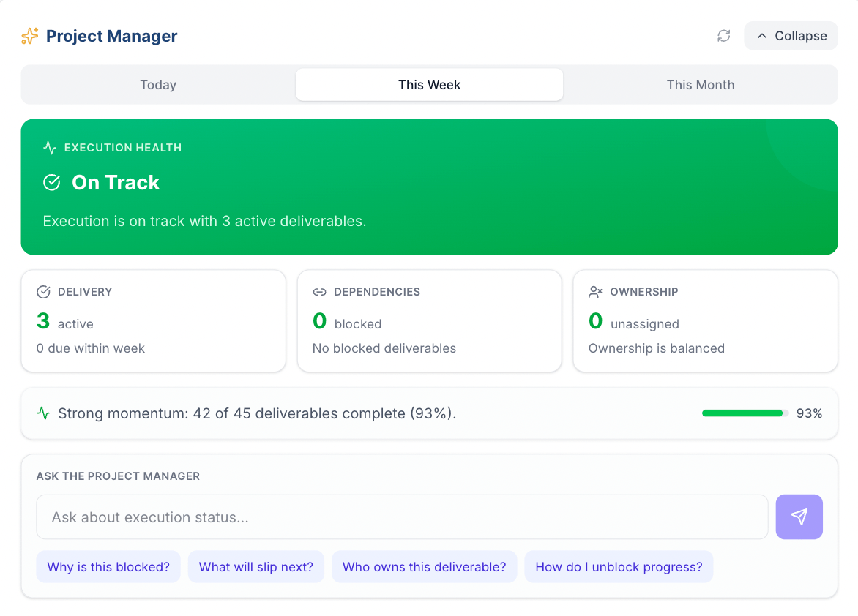
Task: Ask 'Why is this blocked?' via suggestion chip
Action: coord(108,566)
